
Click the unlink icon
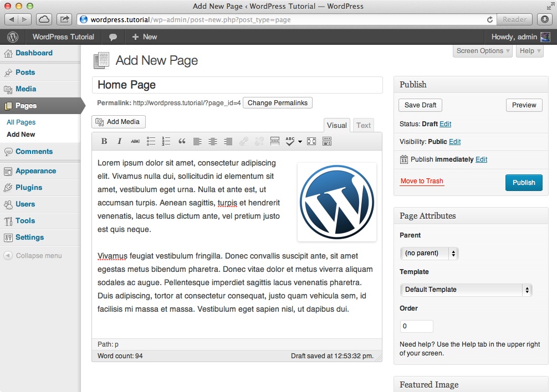(259, 141)
